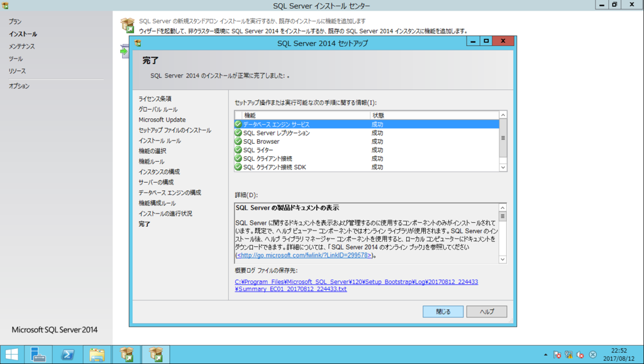The width and height of the screenshot is (644, 364).
Task: Click the ヘルプ button
Action: (487, 311)
